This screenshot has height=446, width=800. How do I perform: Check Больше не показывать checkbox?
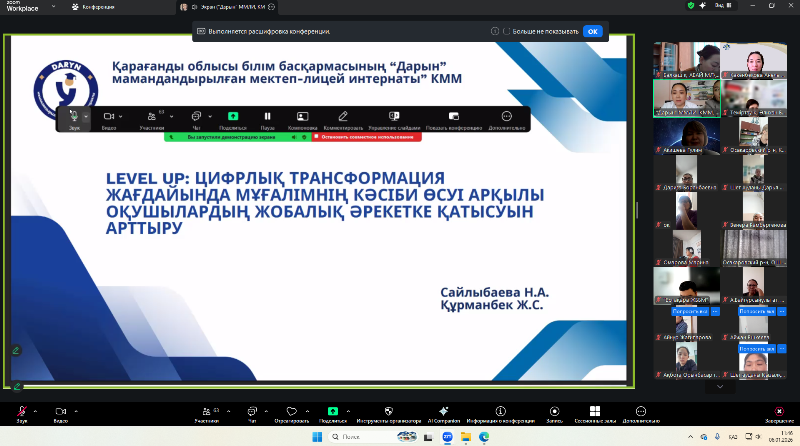point(507,32)
